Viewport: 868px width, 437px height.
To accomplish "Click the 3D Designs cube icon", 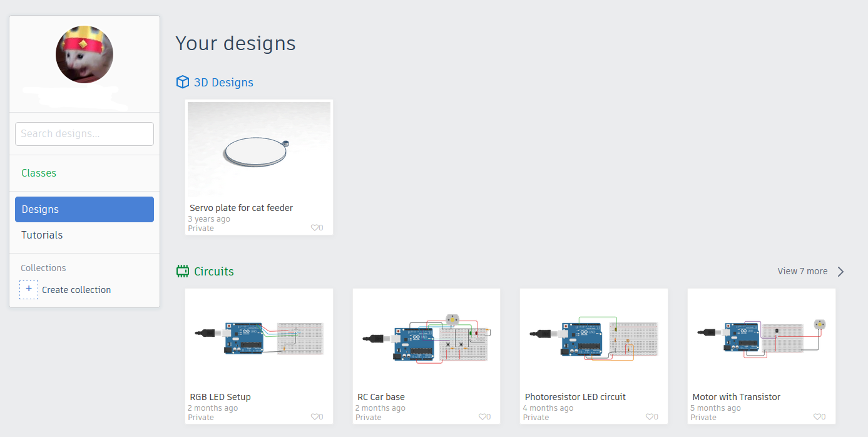I will tap(183, 82).
